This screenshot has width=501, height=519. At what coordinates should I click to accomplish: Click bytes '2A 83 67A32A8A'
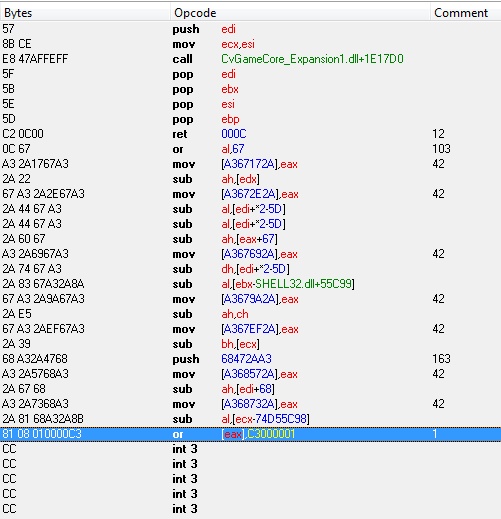[x=43, y=284]
